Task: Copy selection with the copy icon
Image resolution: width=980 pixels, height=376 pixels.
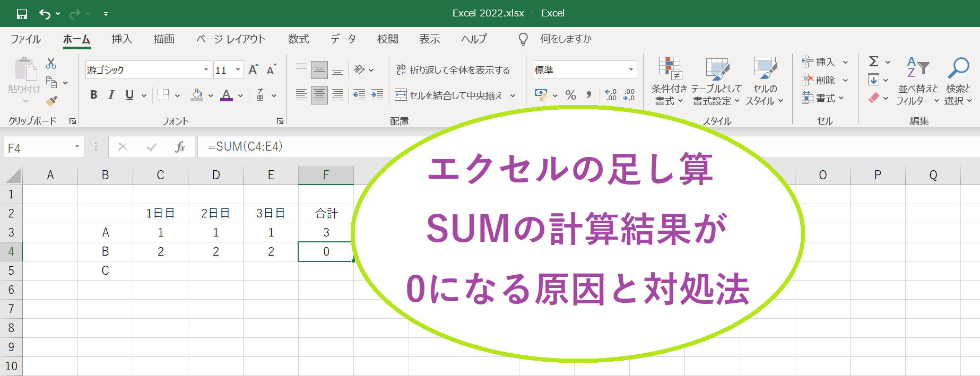Action: point(51,82)
